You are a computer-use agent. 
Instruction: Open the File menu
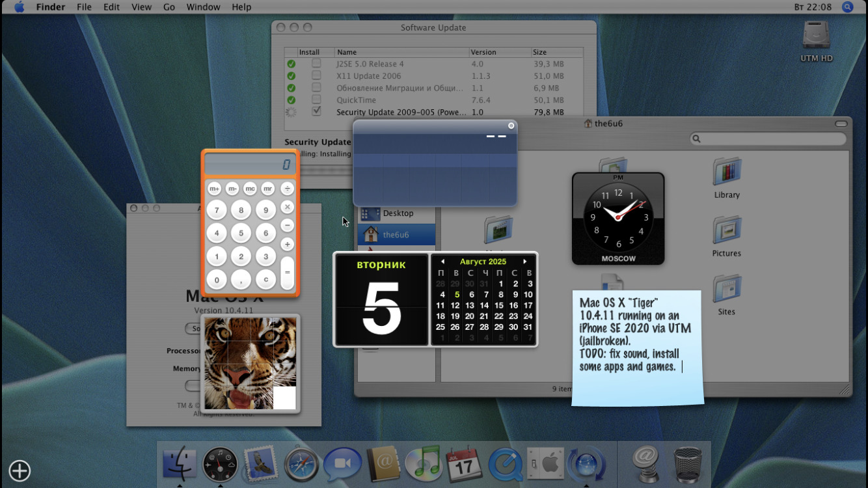tap(84, 7)
